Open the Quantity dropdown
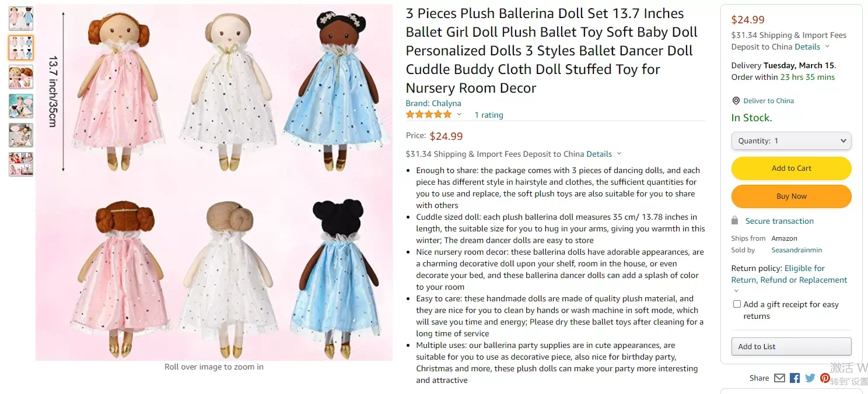 pos(791,140)
